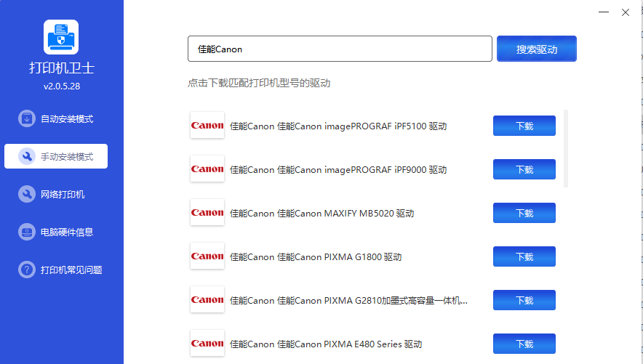
Task: Click the driver list vertical scrollbar
Action: [x=566, y=149]
